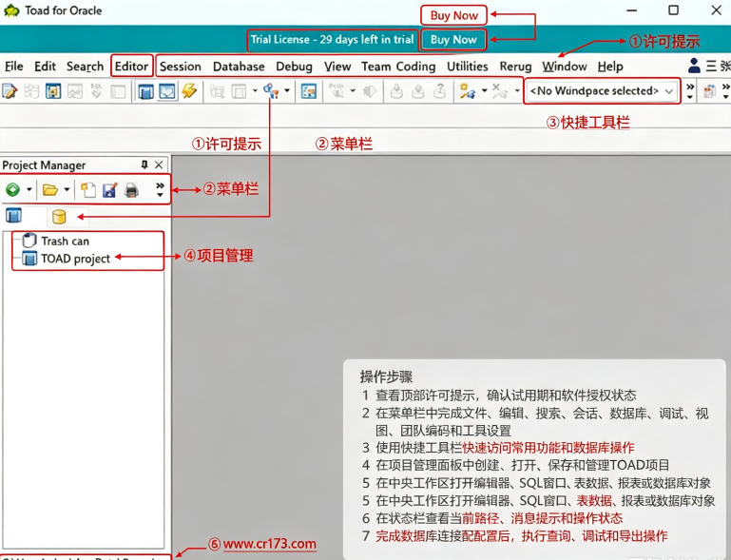Click the yellow connection icon in main toolbar
Image resolution: width=731 pixels, height=560 pixels.
(467, 91)
